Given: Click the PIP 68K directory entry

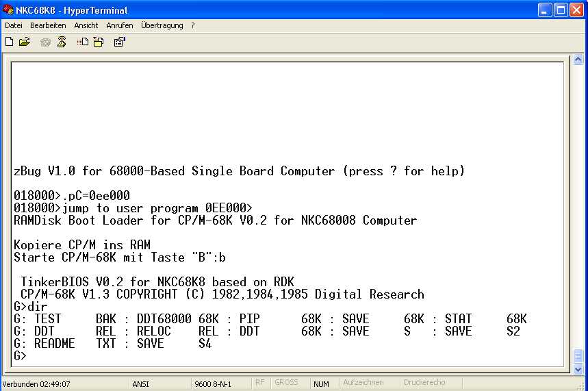Looking at the screenshot, I should coord(281,319).
